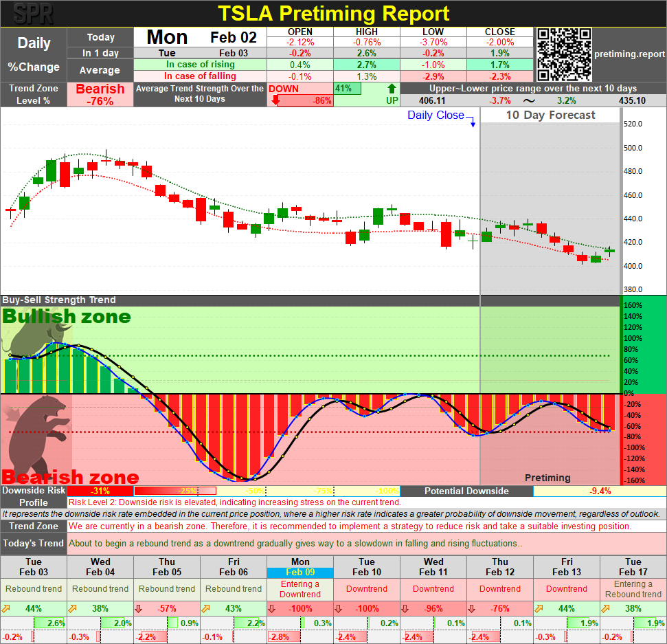Click the -2.8% red bar under Mon Feb 09

[x=284, y=637]
